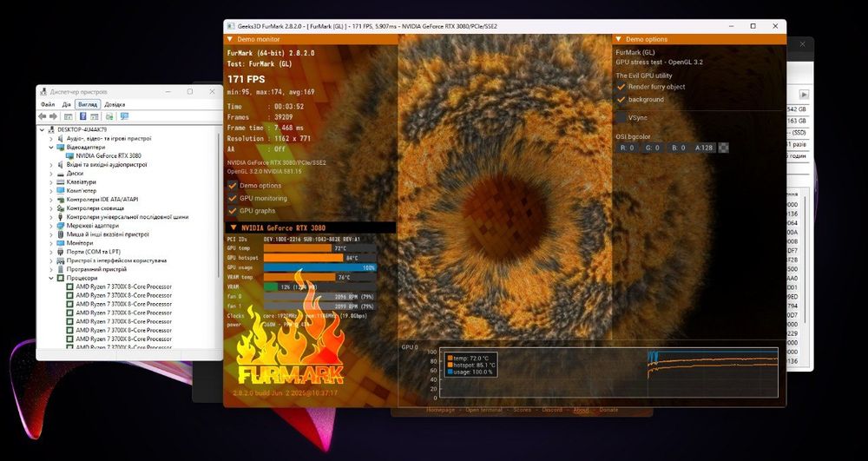Click the Forward arrow in Device Manager toolbar
The image size is (868, 461).
click(53, 116)
